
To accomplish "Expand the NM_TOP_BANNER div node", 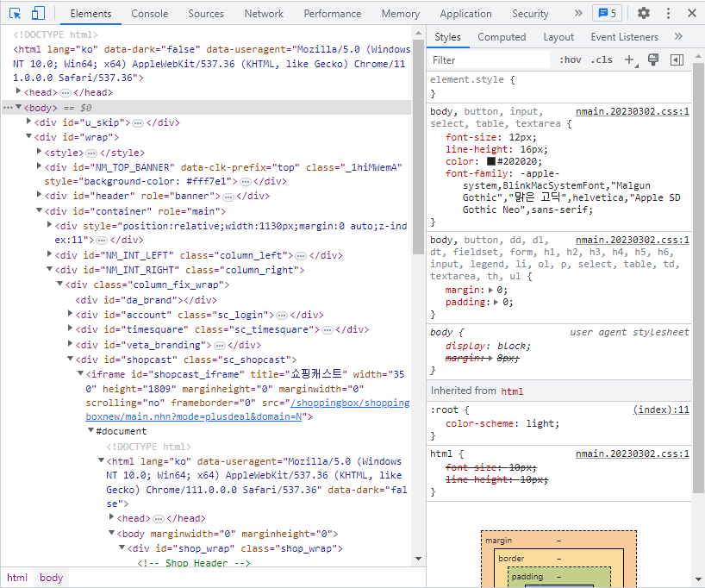I will coord(39,166).
